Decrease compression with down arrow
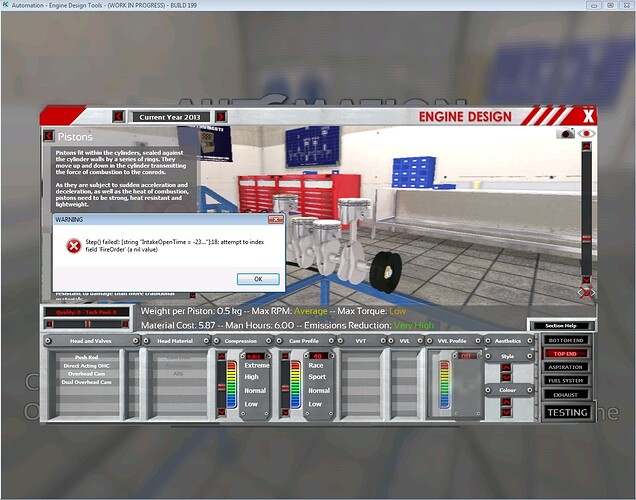This screenshot has height=500, width=636. (x=221, y=412)
